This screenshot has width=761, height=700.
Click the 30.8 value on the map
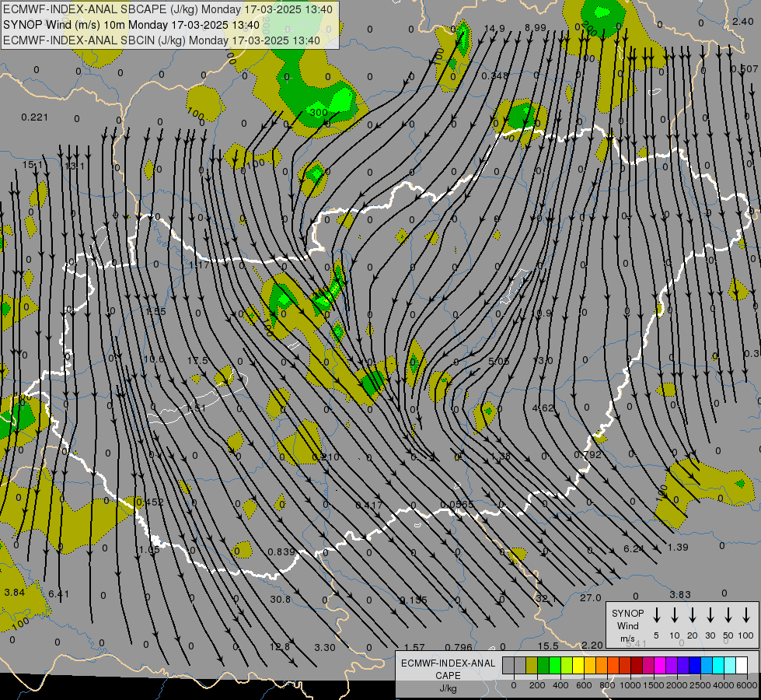[281, 600]
